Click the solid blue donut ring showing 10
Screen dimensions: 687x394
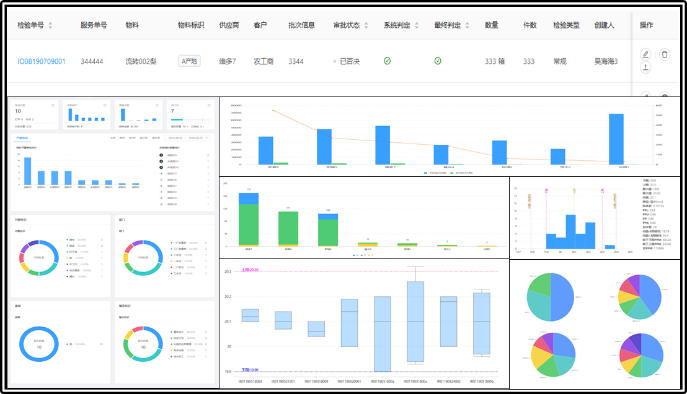[39, 344]
